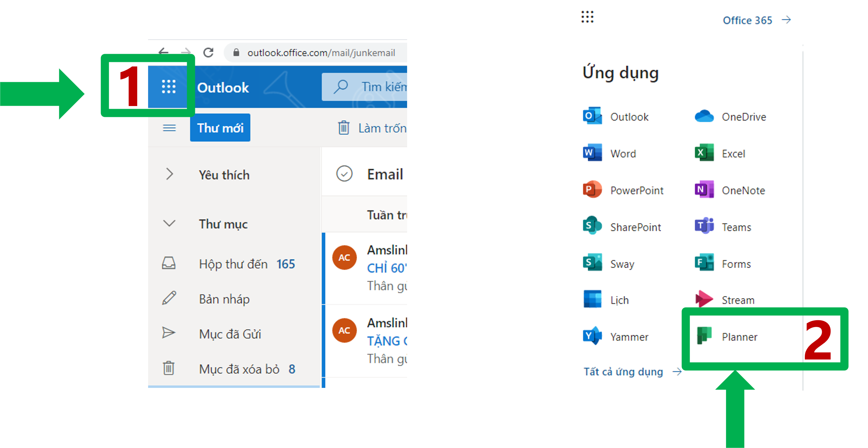Screen dimensions: 868x448
Task: Open PowerPoint from the apps list
Action: pyautogui.click(x=623, y=190)
